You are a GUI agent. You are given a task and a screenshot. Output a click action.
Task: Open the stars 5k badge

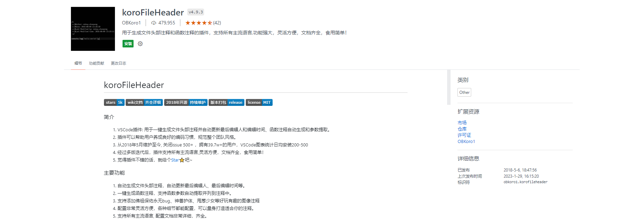(x=114, y=102)
